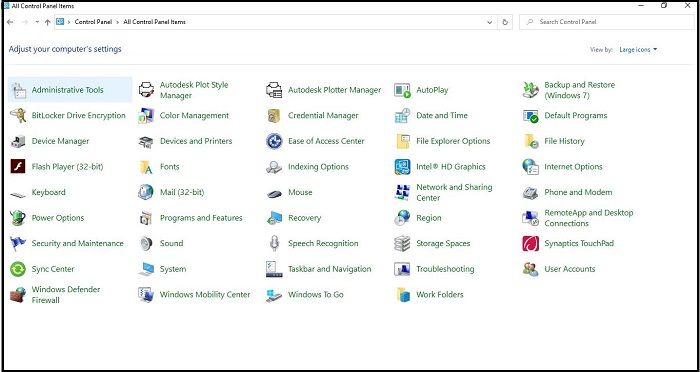This screenshot has width=700, height=372.
Task: Open the Date and Time icon
Action: coord(402,116)
